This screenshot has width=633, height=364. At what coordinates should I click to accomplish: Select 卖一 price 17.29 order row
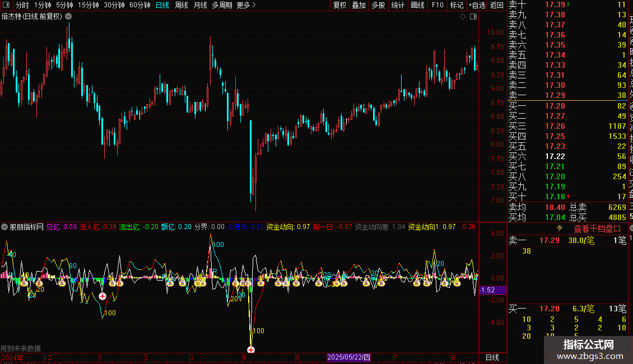point(567,95)
